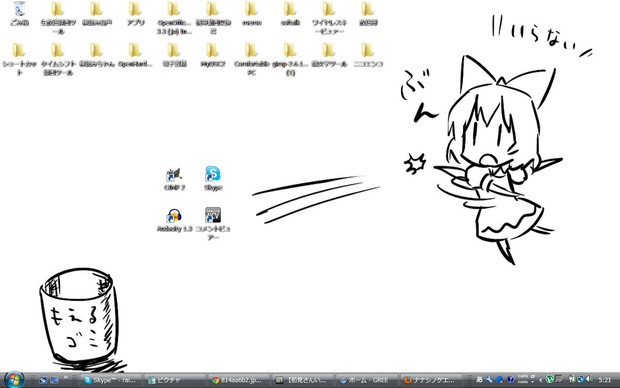Open the ニコエンコ folder icon

[367, 55]
